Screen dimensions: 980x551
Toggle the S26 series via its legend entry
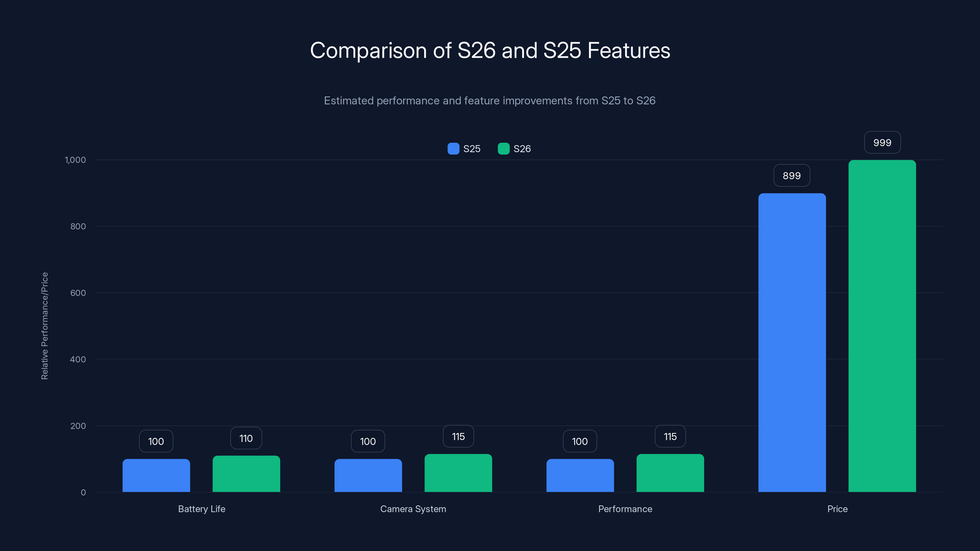[x=522, y=149]
